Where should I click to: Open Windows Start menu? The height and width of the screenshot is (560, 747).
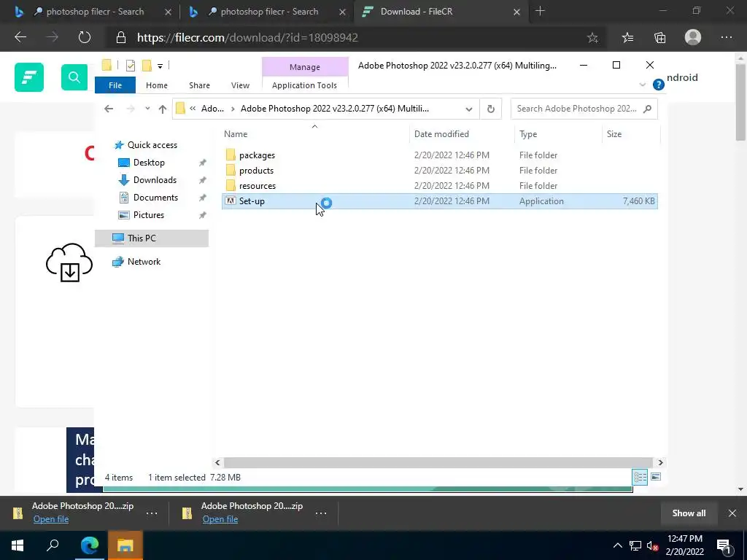click(18, 545)
